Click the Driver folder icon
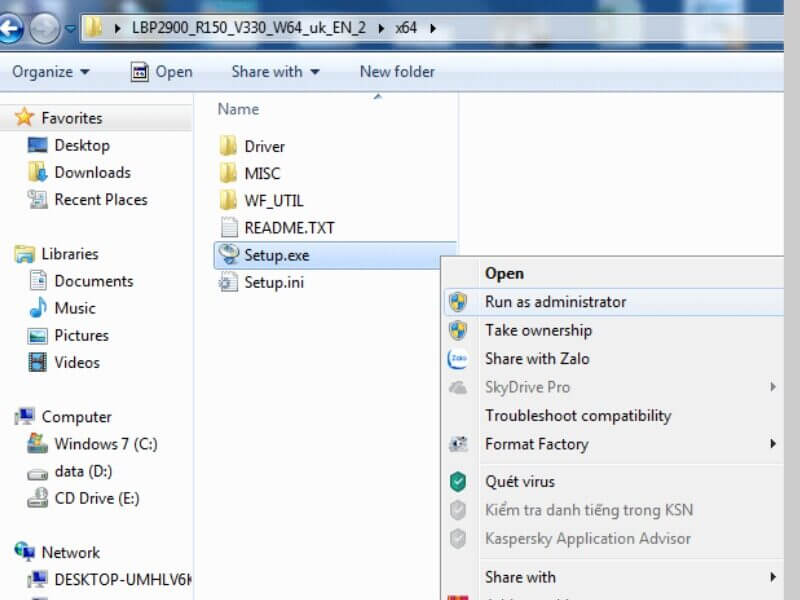The height and width of the screenshot is (600, 800). pos(229,146)
